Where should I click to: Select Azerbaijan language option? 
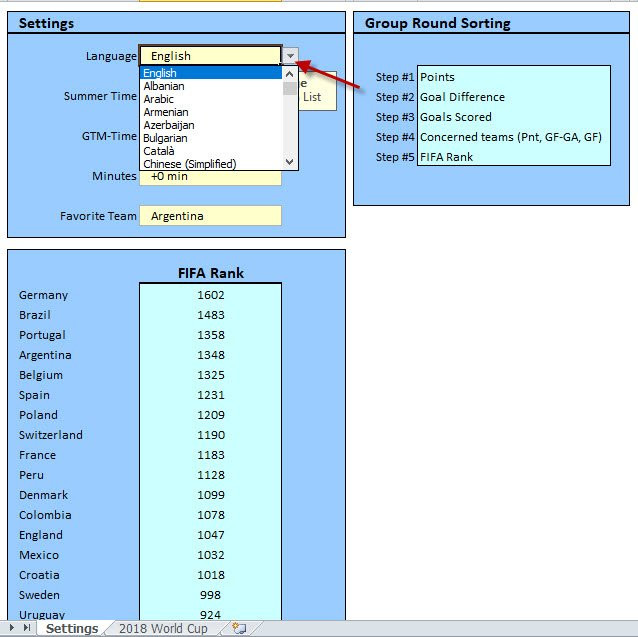pos(168,125)
